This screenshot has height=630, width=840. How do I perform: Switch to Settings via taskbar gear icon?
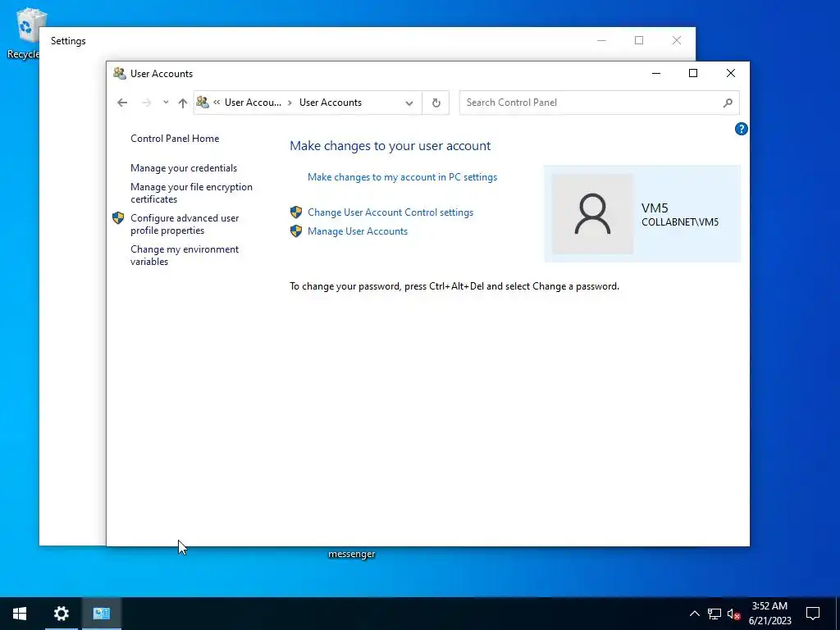(x=61, y=614)
